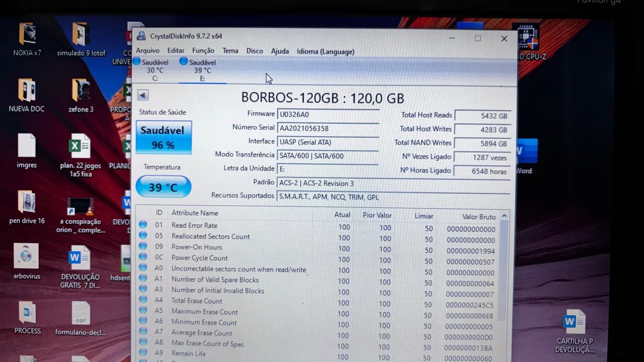Click the power-on hours value 6548 horas

tap(483, 171)
